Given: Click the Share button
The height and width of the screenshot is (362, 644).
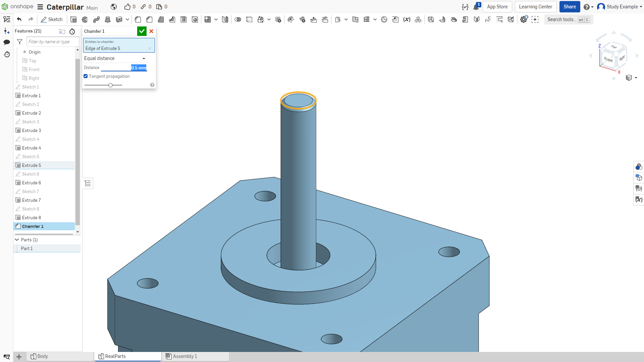Looking at the screenshot, I should click(x=570, y=7).
